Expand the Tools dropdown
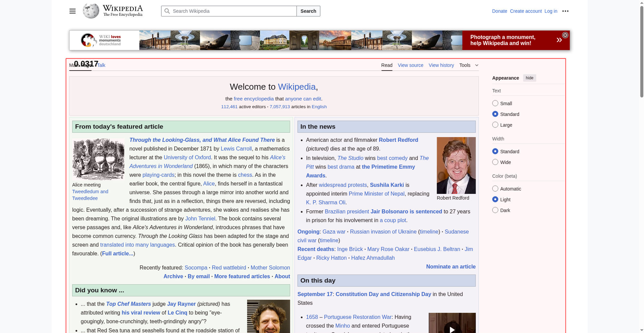 pyautogui.click(x=469, y=65)
